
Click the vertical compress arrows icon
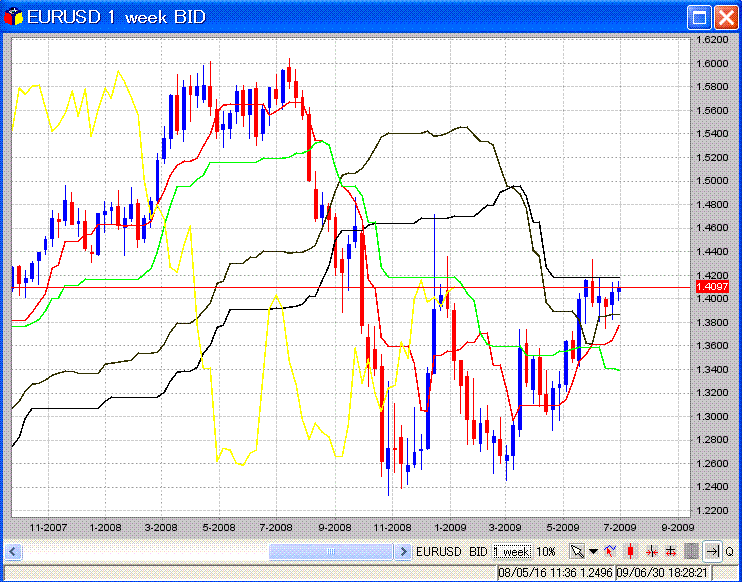pyautogui.click(x=671, y=551)
